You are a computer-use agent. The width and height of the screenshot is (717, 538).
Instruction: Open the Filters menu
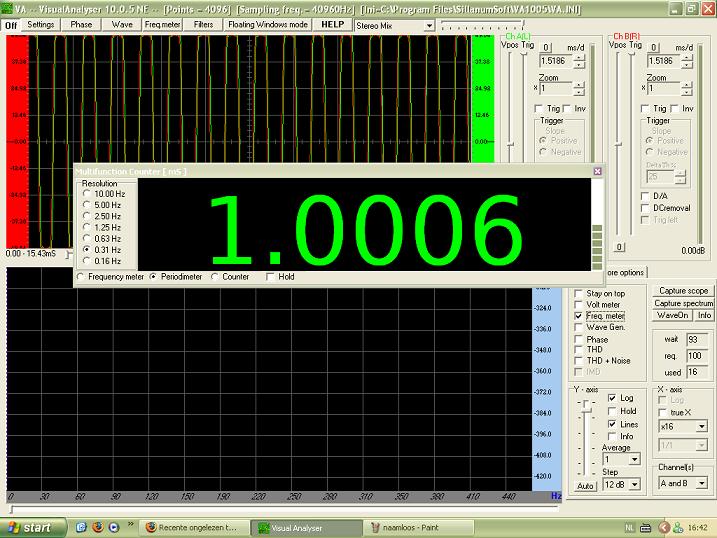[x=203, y=24]
